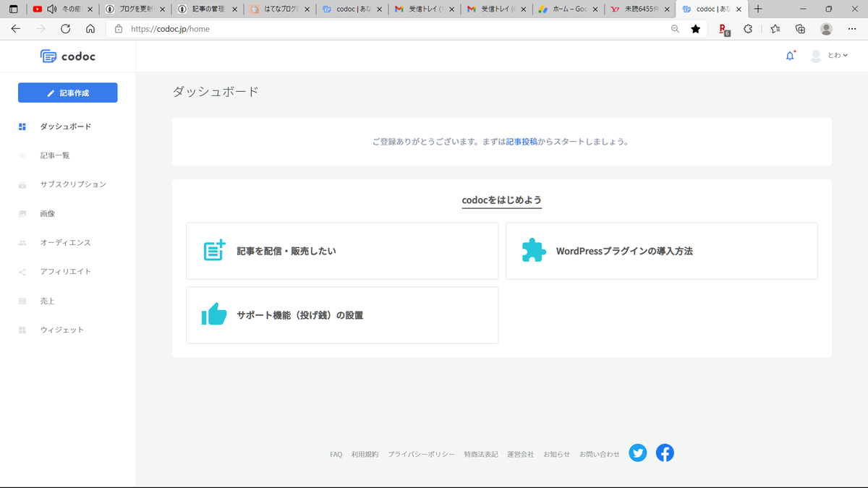Click the thumbs-up icon on support card
The image size is (868, 488).
pos(214,314)
